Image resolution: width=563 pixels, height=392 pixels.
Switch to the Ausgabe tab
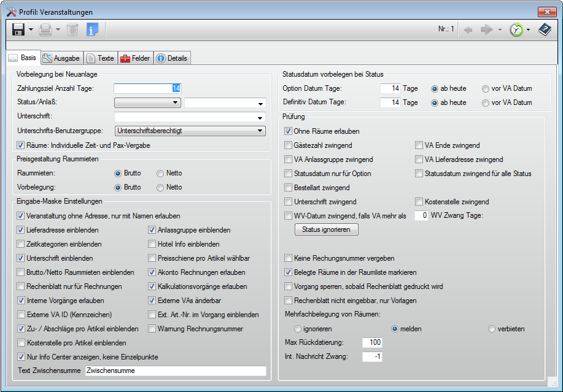[x=61, y=58]
